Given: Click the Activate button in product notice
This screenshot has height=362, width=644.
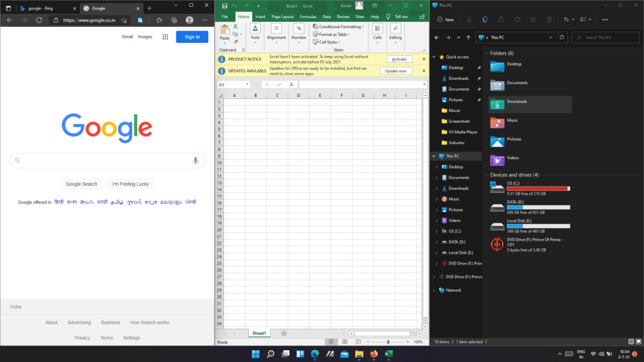Looking at the screenshot, I should click(399, 59).
